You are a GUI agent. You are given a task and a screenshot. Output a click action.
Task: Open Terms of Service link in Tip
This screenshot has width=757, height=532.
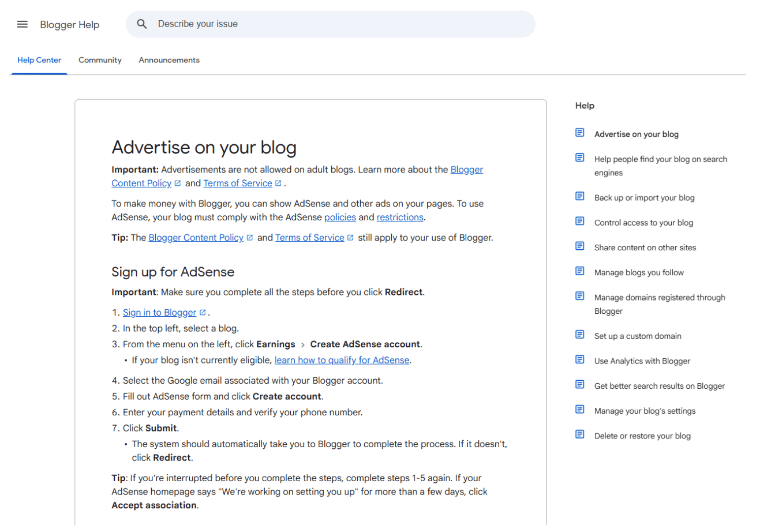coord(310,237)
